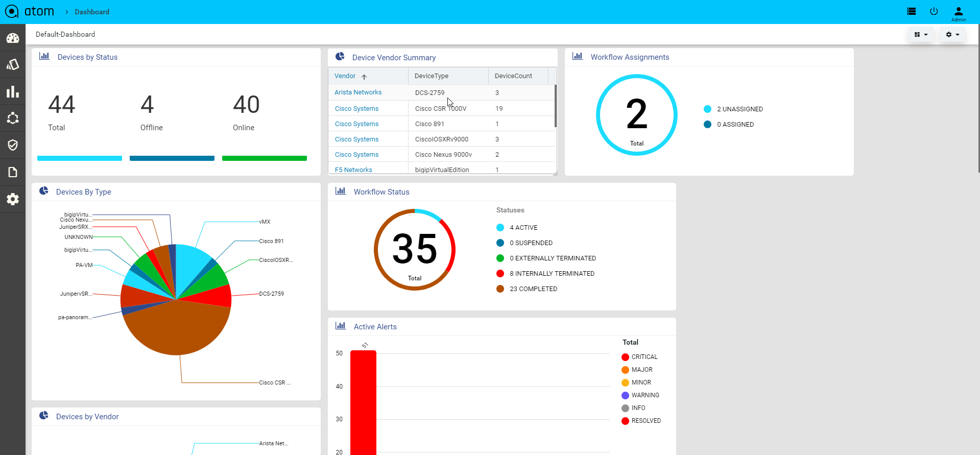The image size is (980, 455).
Task: Click the Workflow Status chart icon
Action: 341,191
